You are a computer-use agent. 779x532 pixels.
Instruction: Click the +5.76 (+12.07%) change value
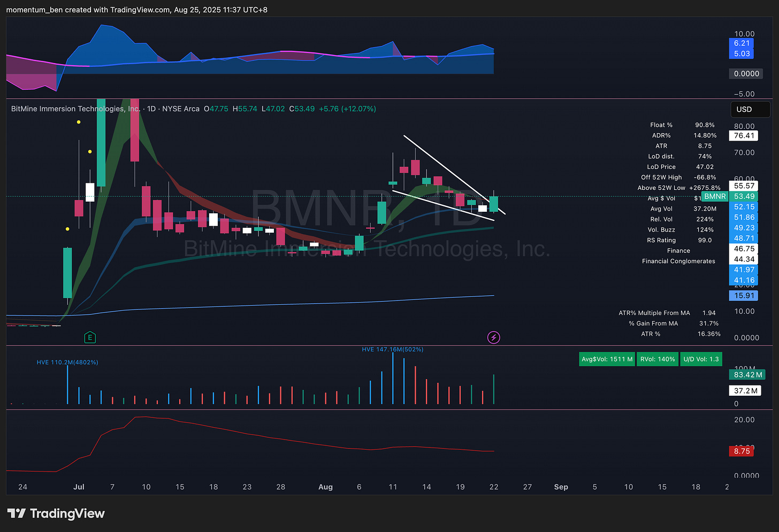pyautogui.click(x=347, y=109)
